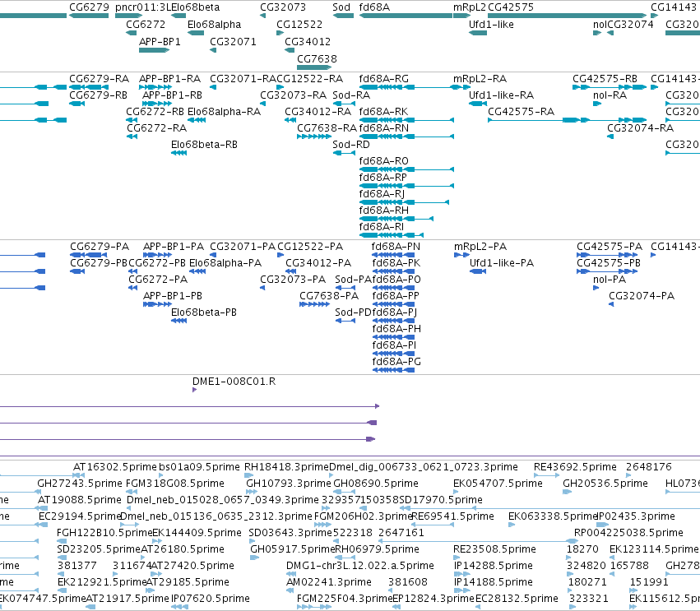The image size is (700, 611).
Task: Click the fd68A-RK transcript label
Action: click(x=383, y=112)
